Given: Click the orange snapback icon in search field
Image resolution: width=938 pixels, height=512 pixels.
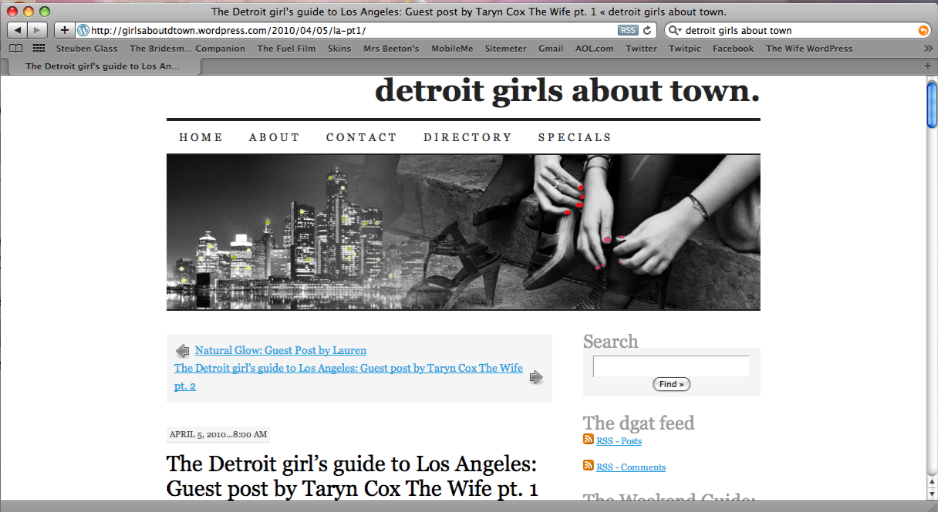Looking at the screenshot, I should pyautogui.click(x=924, y=31).
